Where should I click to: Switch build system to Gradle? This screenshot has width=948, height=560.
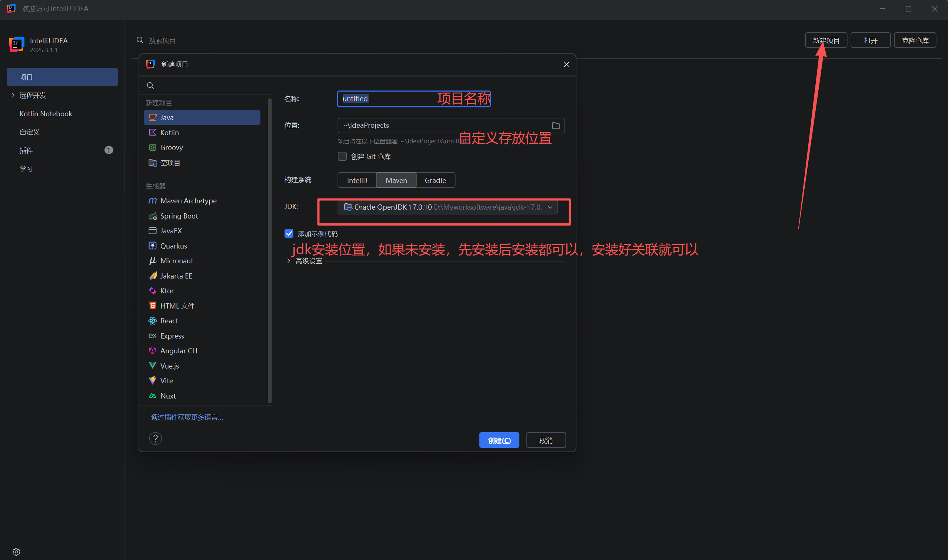coord(435,180)
